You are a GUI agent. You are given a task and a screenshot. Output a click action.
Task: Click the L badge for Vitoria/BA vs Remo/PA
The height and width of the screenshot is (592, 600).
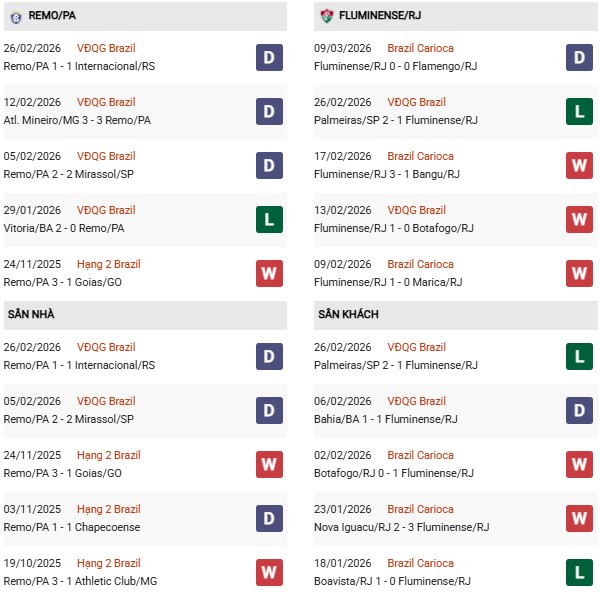[x=269, y=219]
